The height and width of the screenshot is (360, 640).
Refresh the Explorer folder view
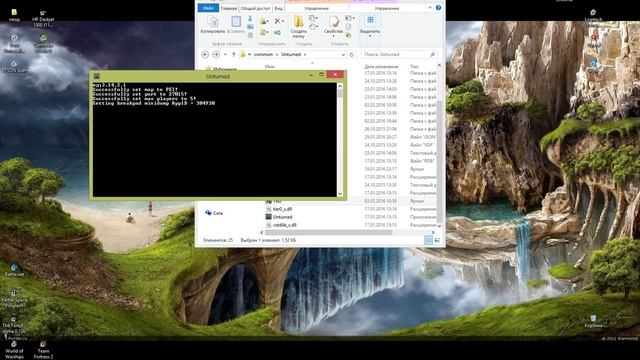pyautogui.click(x=351, y=54)
